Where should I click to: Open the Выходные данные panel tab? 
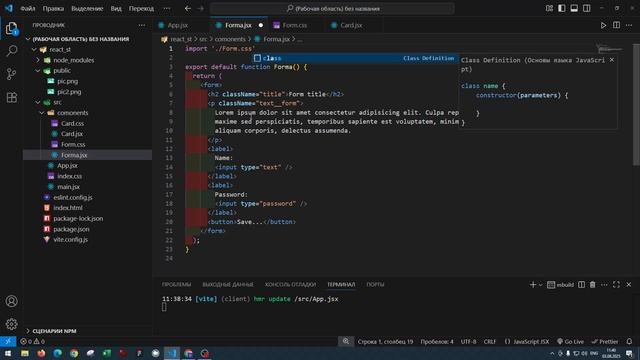[x=228, y=284]
